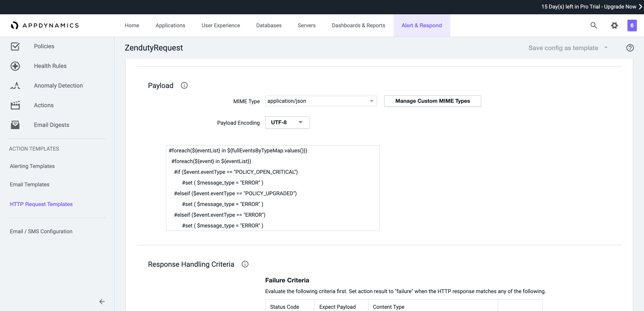Image resolution: width=644 pixels, height=311 pixels.
Task: Click the Failure Criteria heading
Action: pyautogui.click(x=287, y=280)
